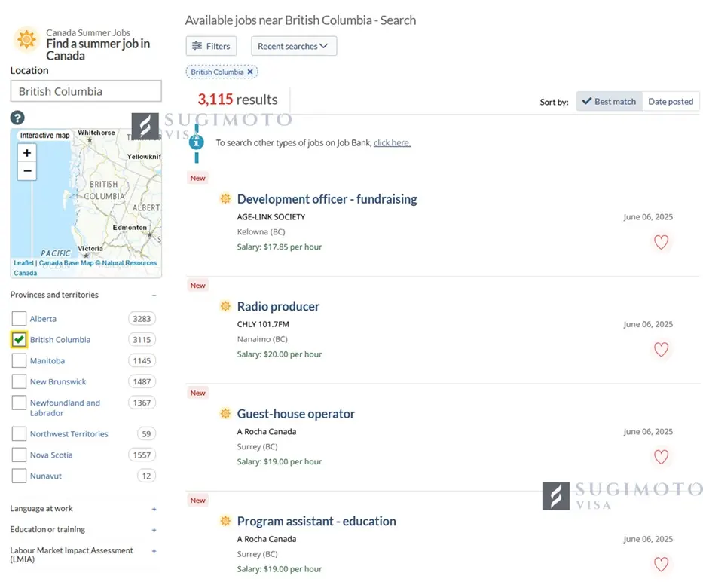Click the AGE-LINK SOCIETY employer name
Image resolution: width=703 pixels, height=588 pixels.
click(x=271, y=217)
